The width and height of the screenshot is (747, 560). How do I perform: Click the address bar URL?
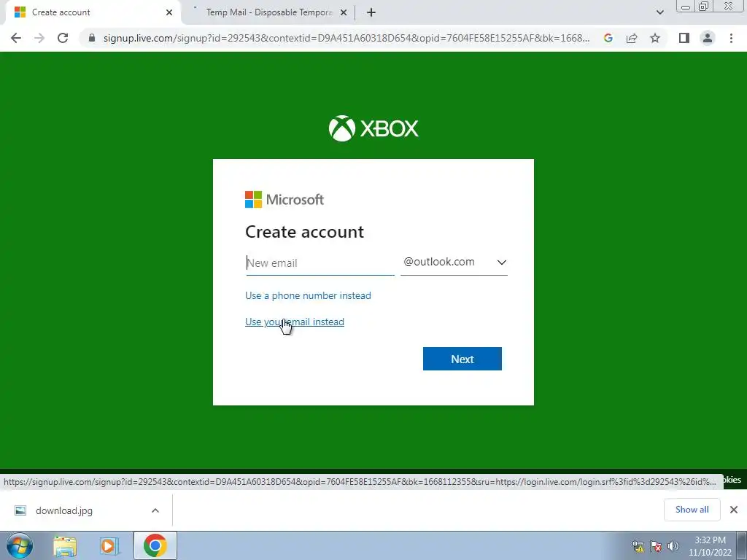(x=346, y=38)
